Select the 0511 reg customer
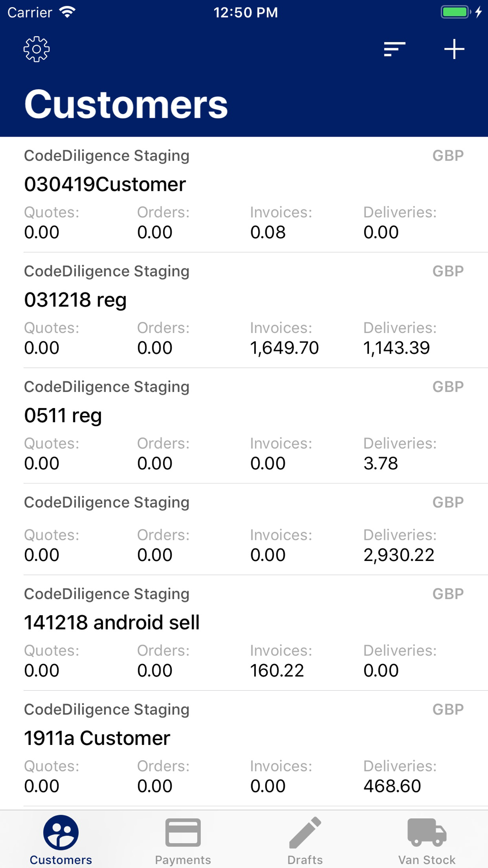This screenshot has width=488, height=868. pos(63,415)
